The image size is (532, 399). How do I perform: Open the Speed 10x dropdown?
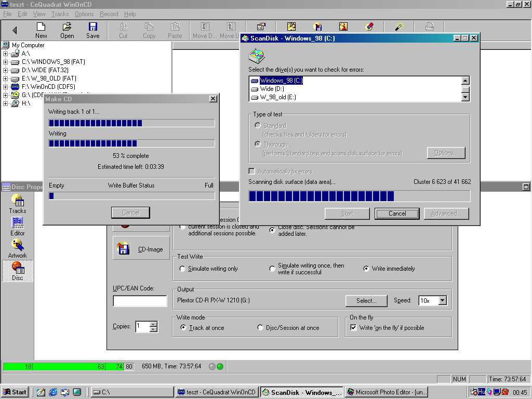coord(443,300)
